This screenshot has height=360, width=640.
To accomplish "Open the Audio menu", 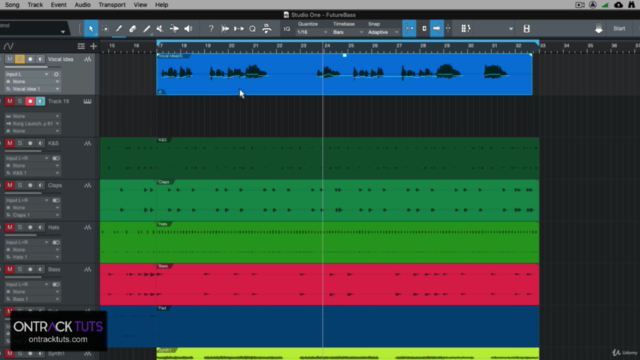I will (x=82, y=5).
